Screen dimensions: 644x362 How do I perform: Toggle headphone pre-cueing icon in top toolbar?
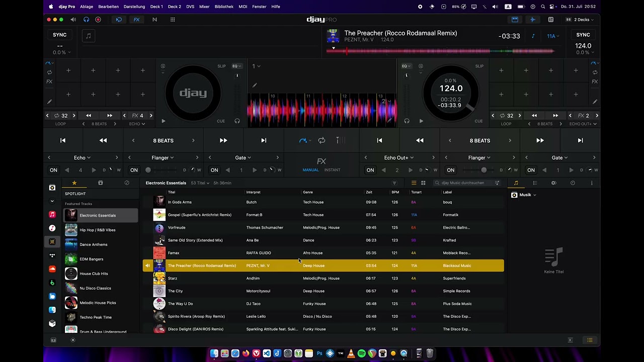[x=86, y=20]
